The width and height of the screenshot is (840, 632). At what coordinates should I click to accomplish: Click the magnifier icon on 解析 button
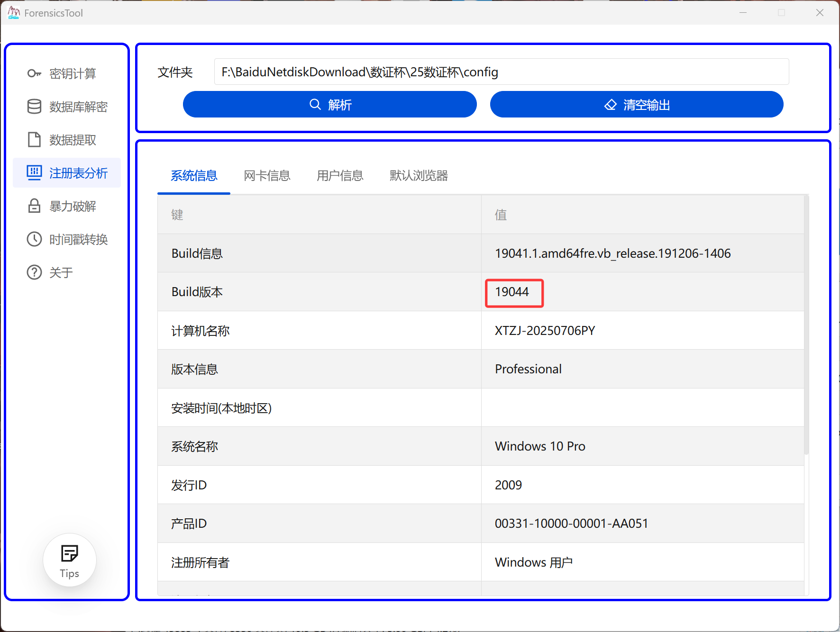pos(315,104)
